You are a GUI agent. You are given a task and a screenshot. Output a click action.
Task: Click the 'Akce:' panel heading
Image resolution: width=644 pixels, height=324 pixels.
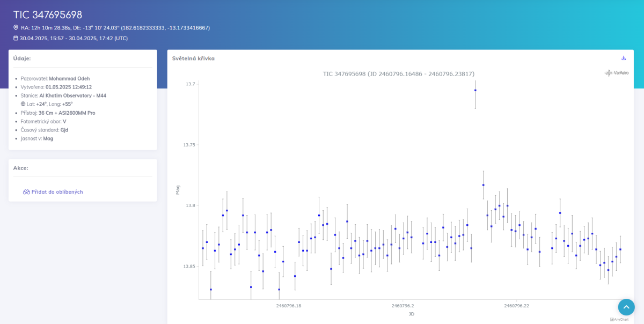pos(20,168)
